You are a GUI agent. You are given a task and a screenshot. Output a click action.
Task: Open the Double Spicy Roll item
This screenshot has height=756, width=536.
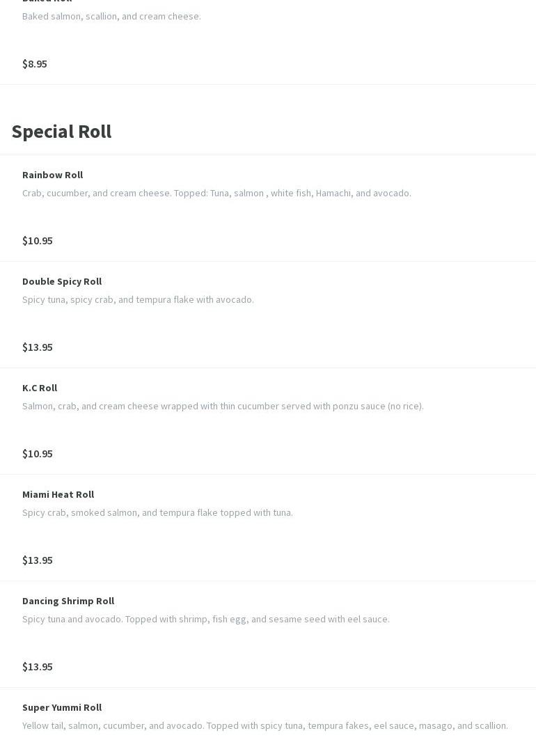[62, 281]
